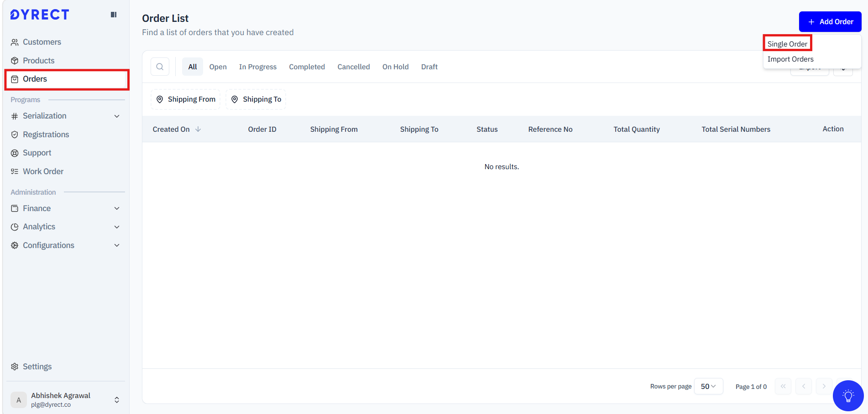Open Support in the sidebar
868x414 pixels.
37,153
